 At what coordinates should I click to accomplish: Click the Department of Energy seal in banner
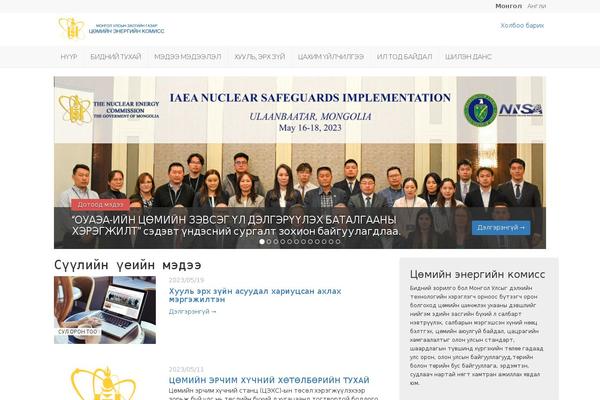(x=480, y=110)
